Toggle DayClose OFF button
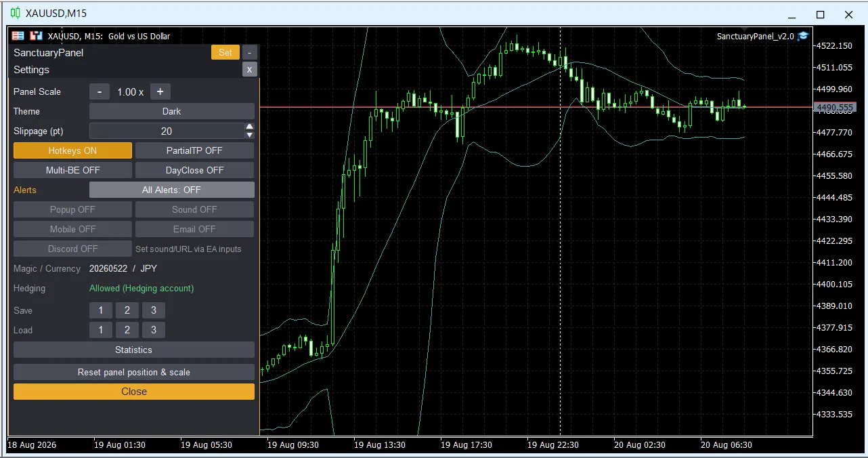The height and width of the screenshot is (458, 868). [x=194, y=170]
